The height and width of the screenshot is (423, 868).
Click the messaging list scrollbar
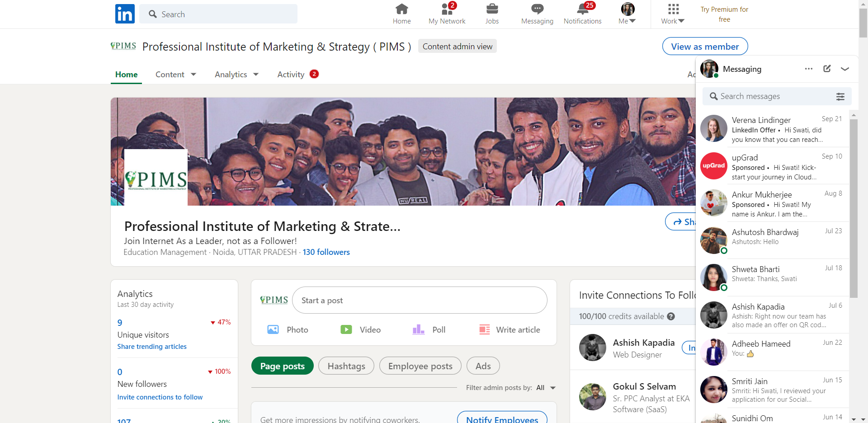point(854,208)
